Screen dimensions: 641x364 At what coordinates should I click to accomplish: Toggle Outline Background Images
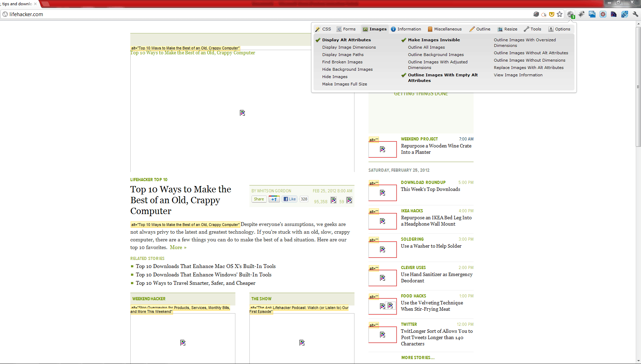tap(436, 55)
